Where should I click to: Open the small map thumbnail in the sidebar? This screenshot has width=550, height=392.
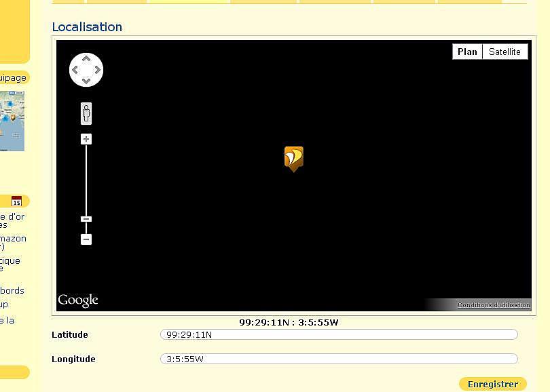pos(12,121)
